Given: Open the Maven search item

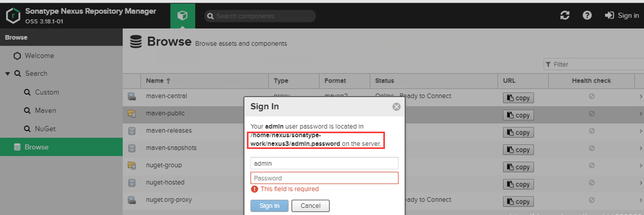Looking at the screenshot, I should (45, 111).
